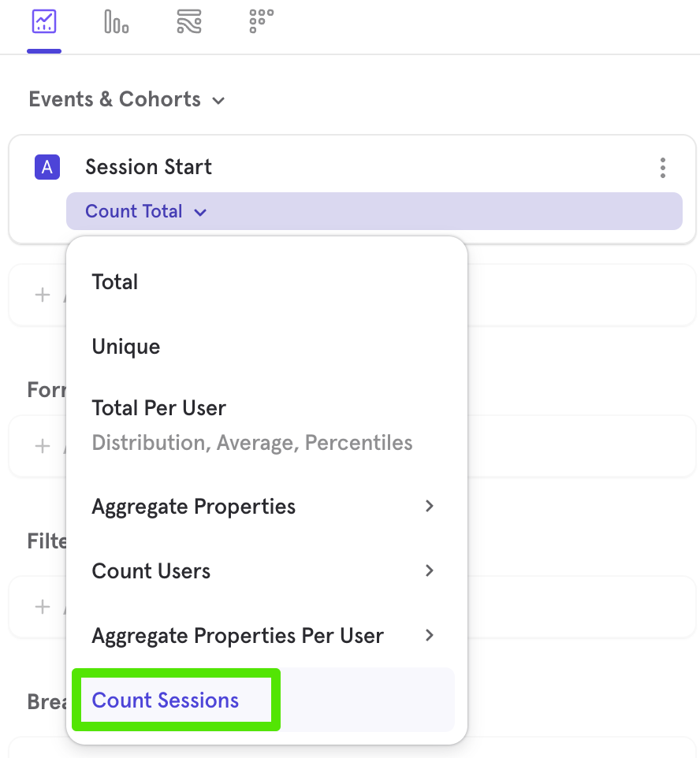Click the Session Start event name
The height and width of the screenshot is (758, 700).
[x=148, y=167]
